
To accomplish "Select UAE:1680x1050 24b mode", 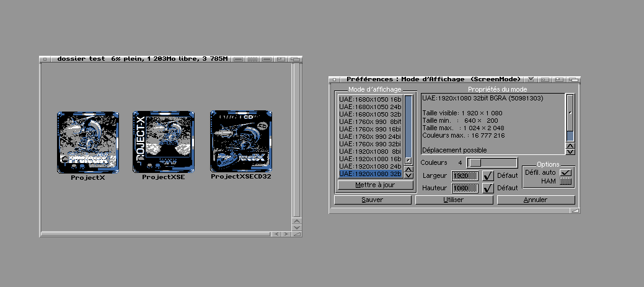I will coord(370,106).
